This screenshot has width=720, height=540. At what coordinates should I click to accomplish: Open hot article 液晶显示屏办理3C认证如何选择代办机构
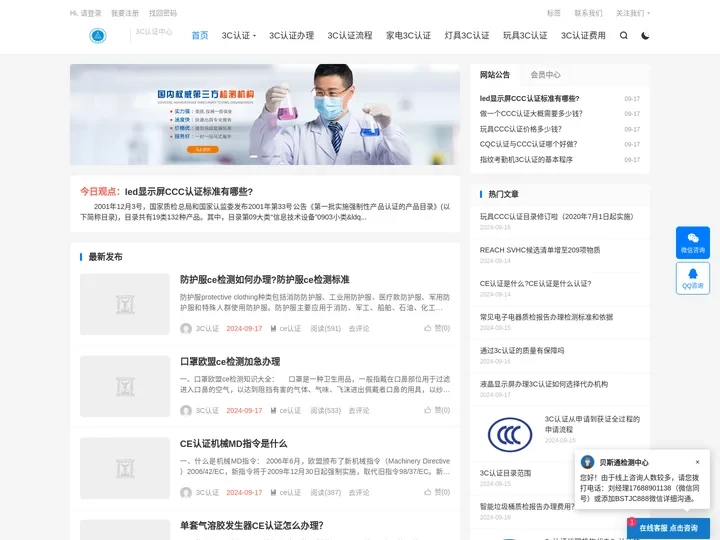(544, 384)
